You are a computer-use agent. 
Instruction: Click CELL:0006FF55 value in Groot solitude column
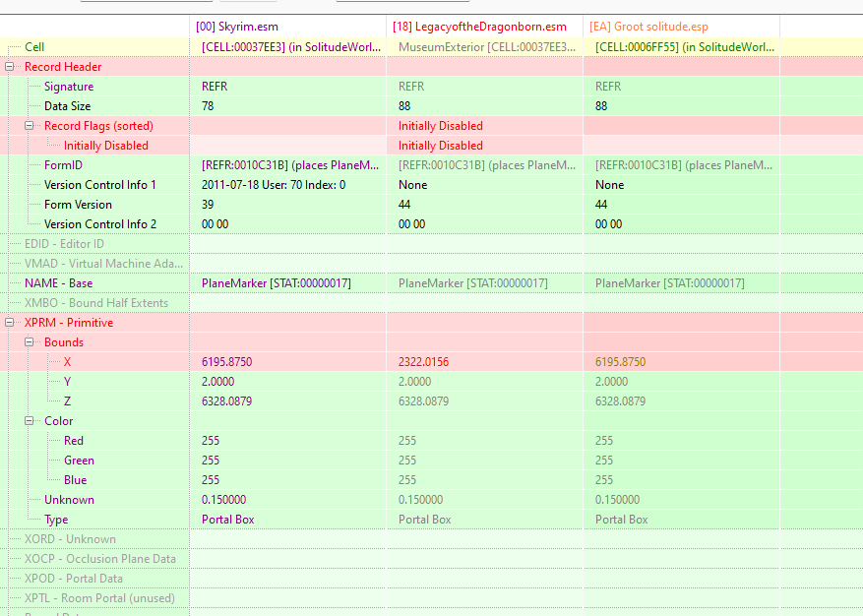click(685, 47)
